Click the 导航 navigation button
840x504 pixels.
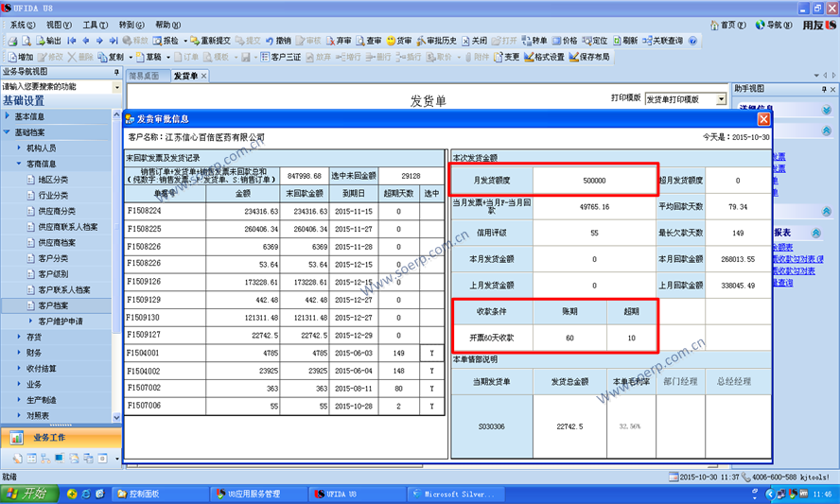(774, 26)
